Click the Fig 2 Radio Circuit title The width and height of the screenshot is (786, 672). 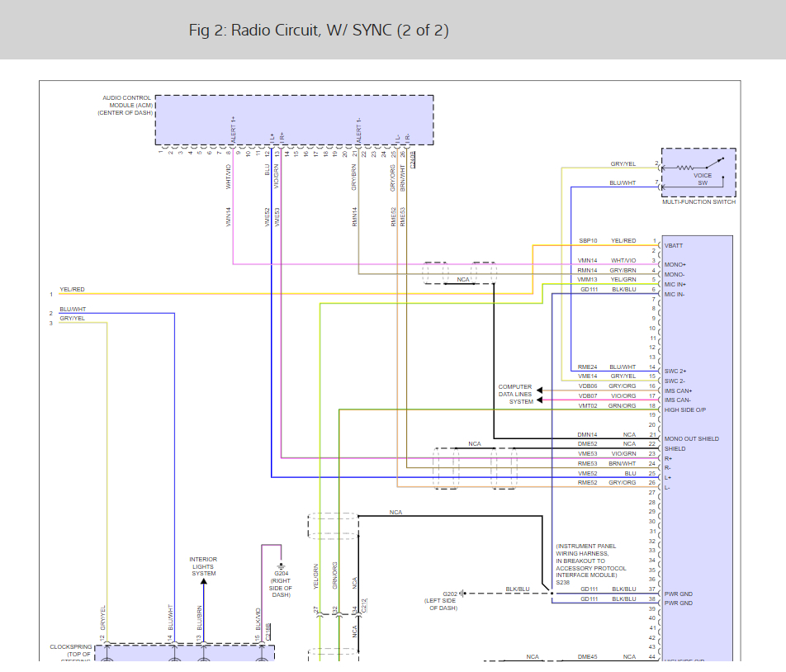click(x=319, y=31)
